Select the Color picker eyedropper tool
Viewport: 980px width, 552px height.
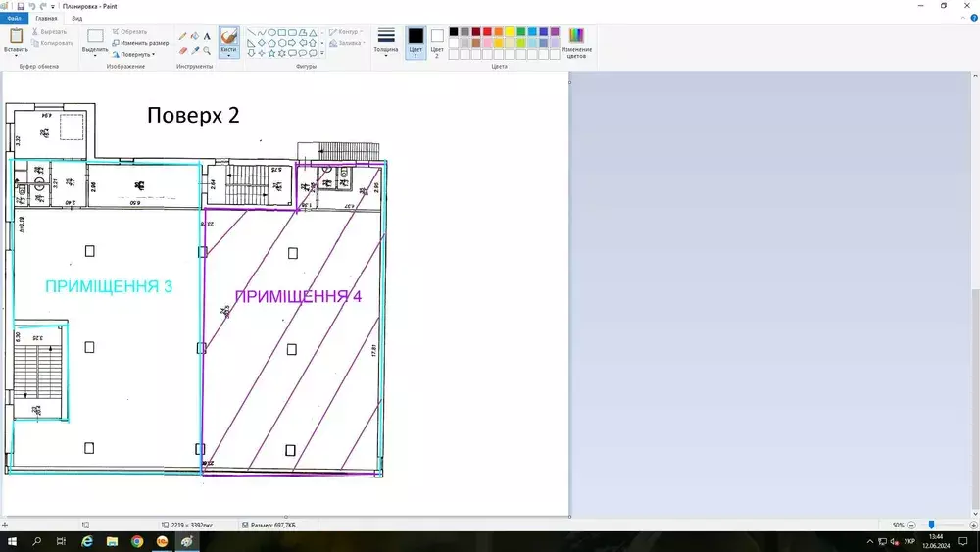coord(194,50)
